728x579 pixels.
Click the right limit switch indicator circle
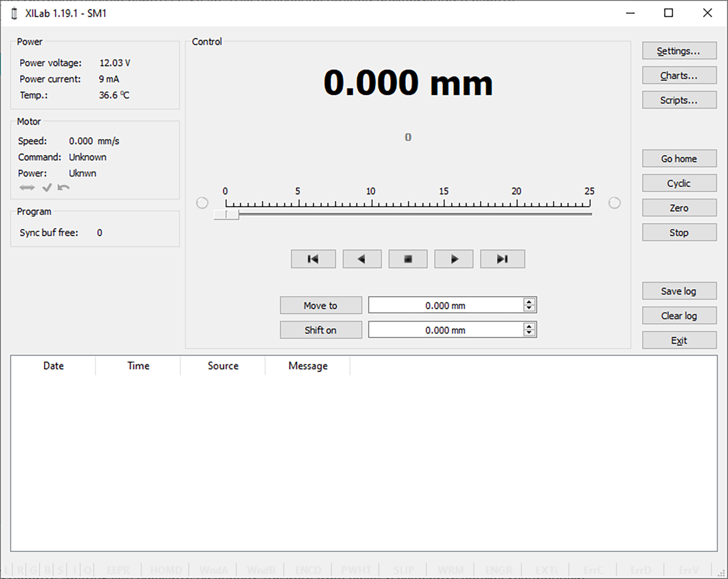[614, 203]
